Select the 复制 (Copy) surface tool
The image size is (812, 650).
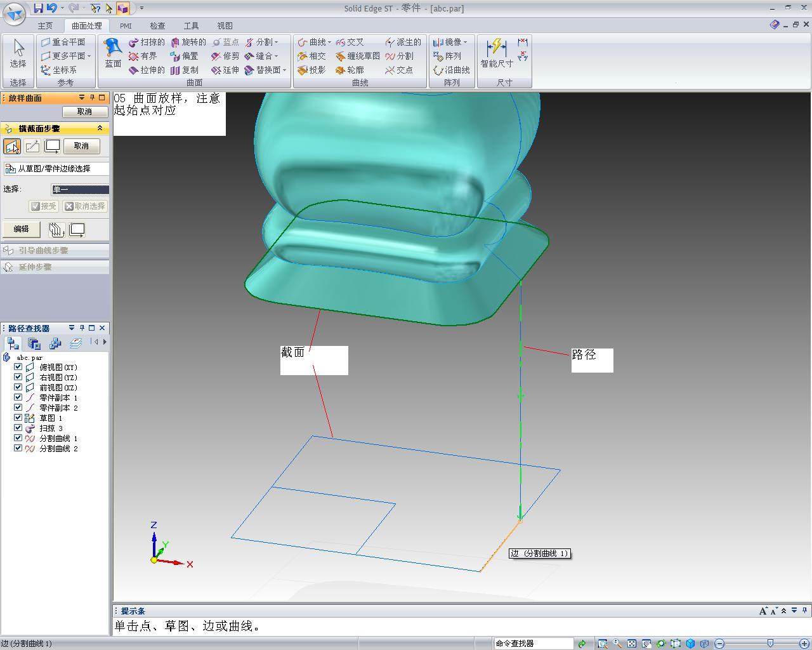coord(184,70)
